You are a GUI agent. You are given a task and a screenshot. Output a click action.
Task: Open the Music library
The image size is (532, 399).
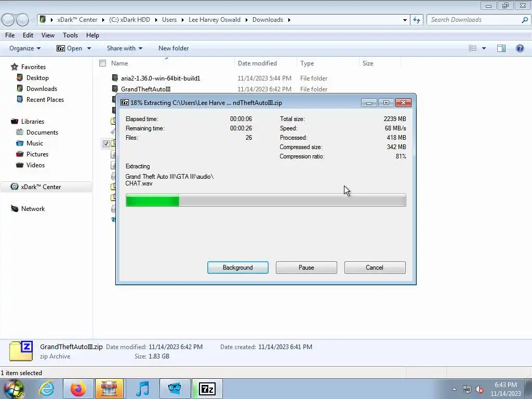35,143
